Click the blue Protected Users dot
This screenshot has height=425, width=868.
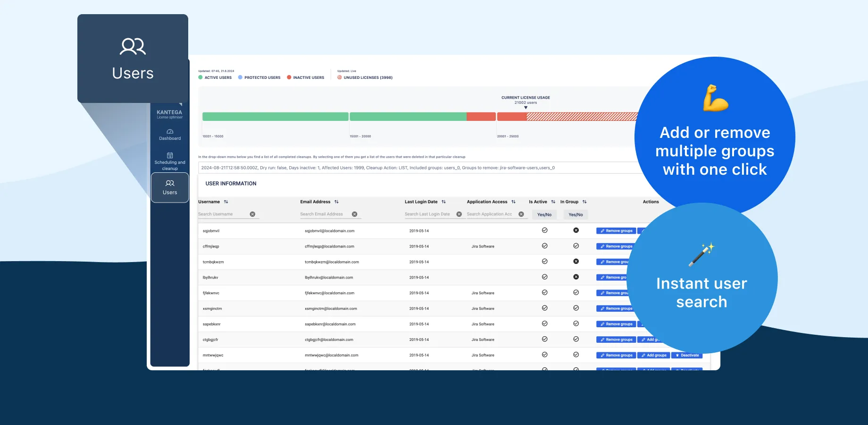click(x=240, y=77)
